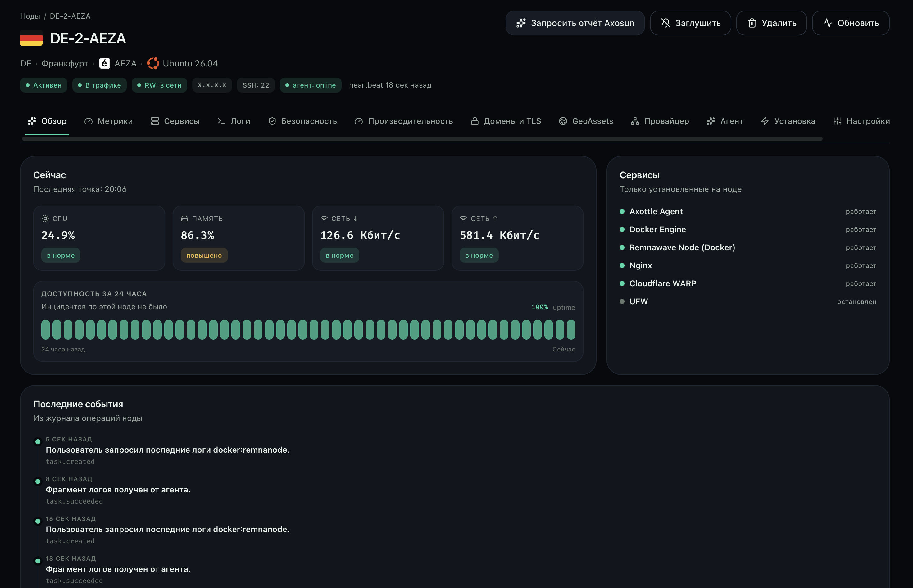This screenshot has width=913, height=588.
Task: Click the RW: в сети badge
Action: [x=159, y=85]
